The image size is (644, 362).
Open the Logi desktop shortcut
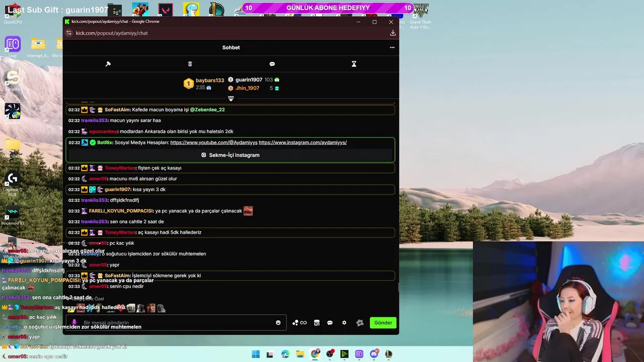tap(13, 47)
